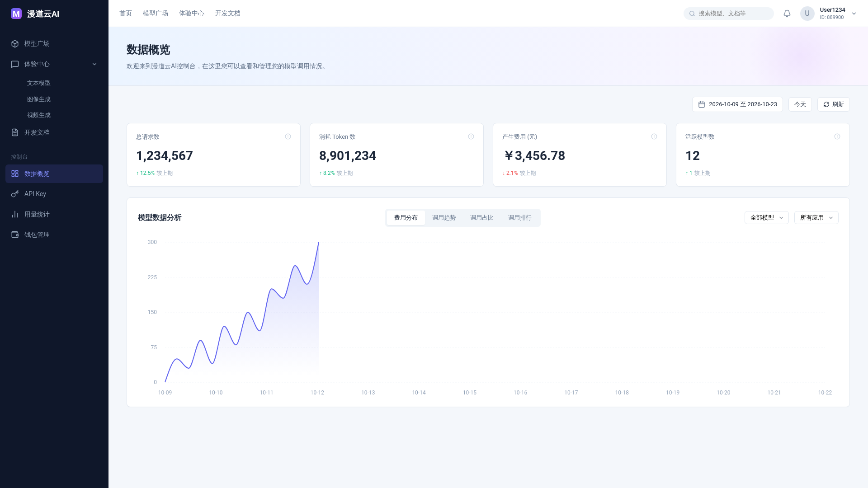Switch to the 调用占比 tab

pyautogui.click(x=482, y=218)
